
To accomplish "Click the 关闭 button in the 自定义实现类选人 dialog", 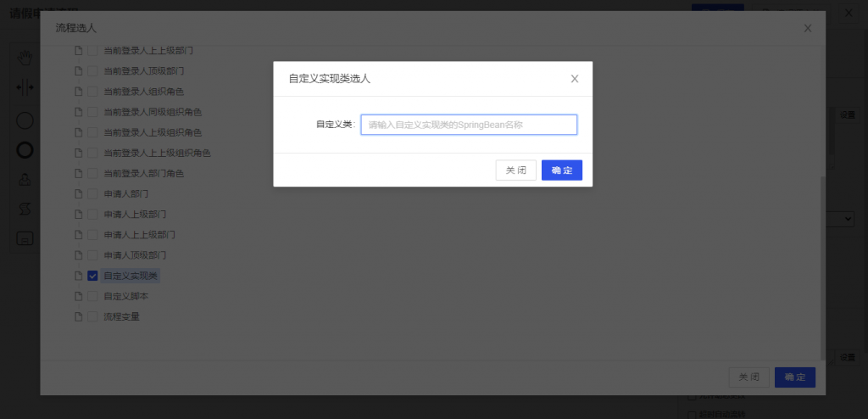I will (515, 170).
